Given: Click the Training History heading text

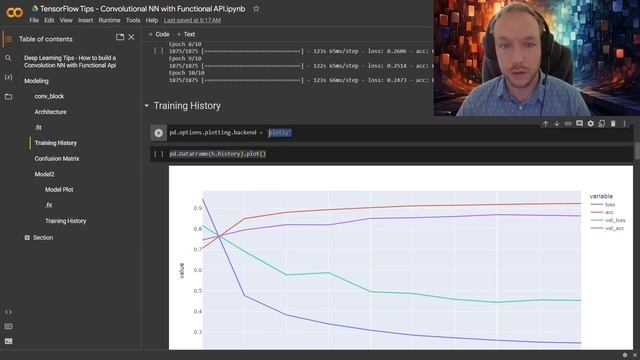Looking at the screenshot, I should [187, 106].
